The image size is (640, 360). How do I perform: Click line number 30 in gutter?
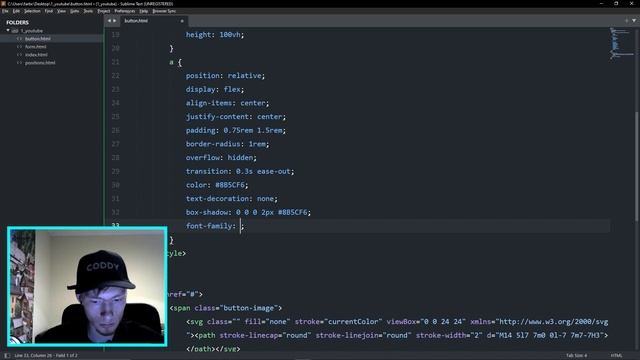coord(116,185)
